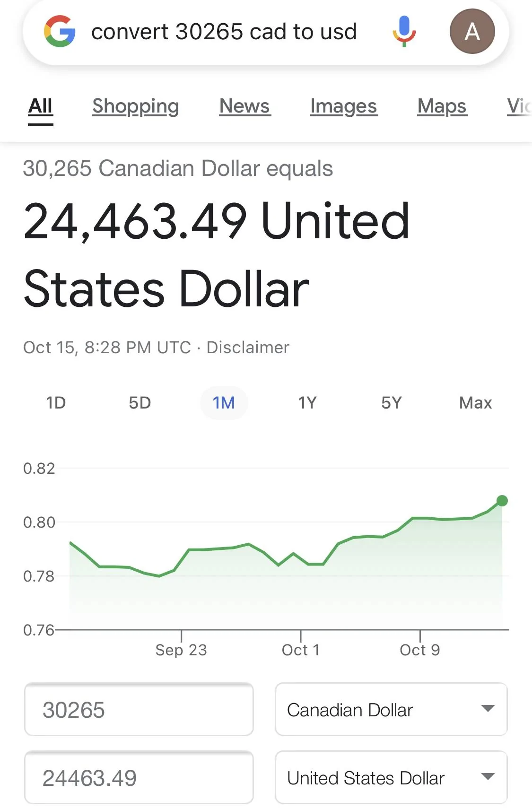Screen dimensions: 532x809
Task: Open the United States Dollar dropdown
Action: (391, 777)
